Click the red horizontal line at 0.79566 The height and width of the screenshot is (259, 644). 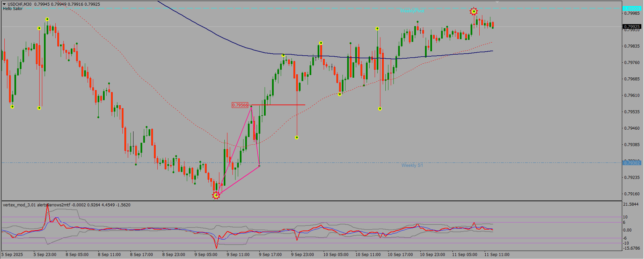(x=278, y=105)
